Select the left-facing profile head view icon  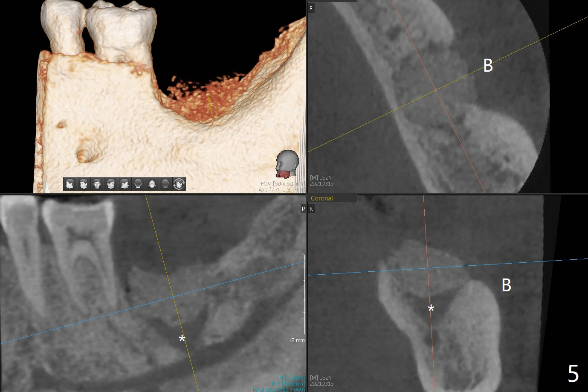[70, 184]
